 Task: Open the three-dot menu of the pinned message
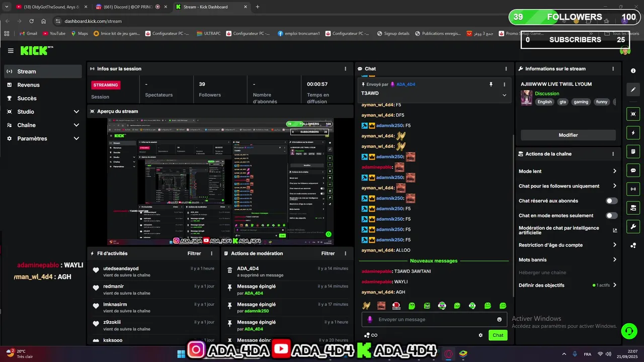[505, 84]
